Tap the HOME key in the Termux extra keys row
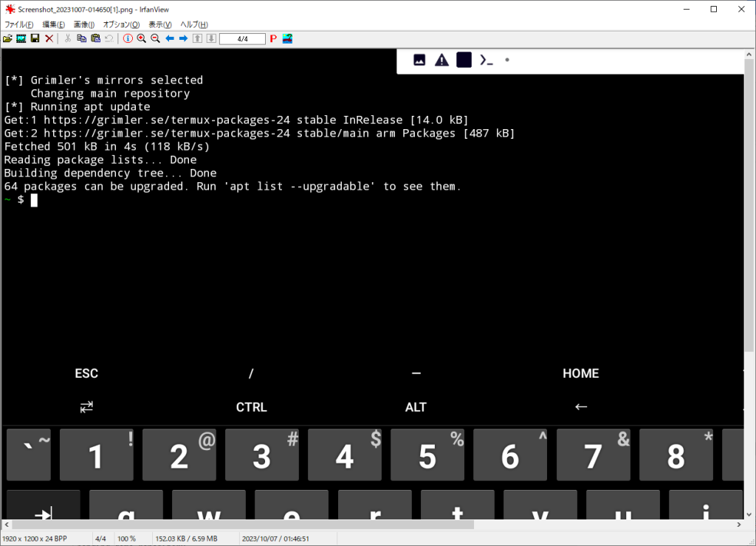Screen dimensions: 756x546 click(581, 373)
